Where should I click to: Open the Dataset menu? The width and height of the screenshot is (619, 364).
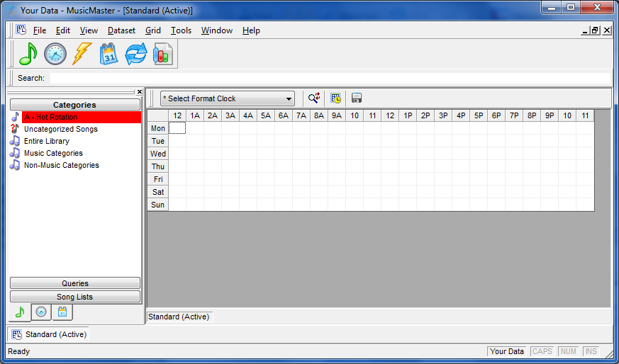click(121, 30)
